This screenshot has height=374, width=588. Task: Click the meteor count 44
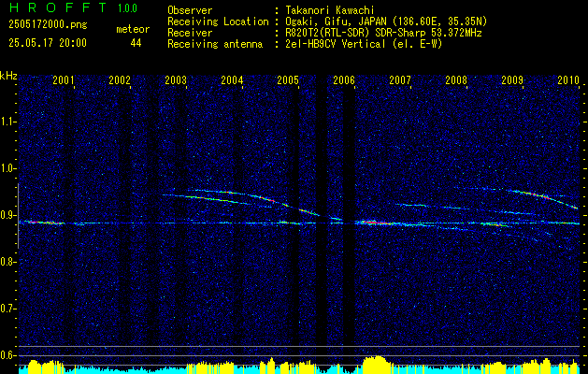pyautogui.click(x=136, y=43)
